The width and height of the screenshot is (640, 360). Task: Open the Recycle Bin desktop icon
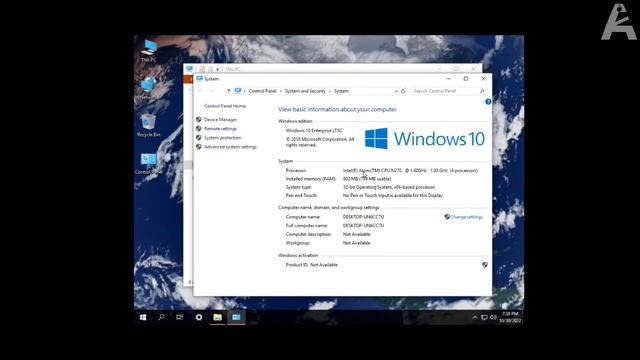pyautogui.click(x=148, y=125)
